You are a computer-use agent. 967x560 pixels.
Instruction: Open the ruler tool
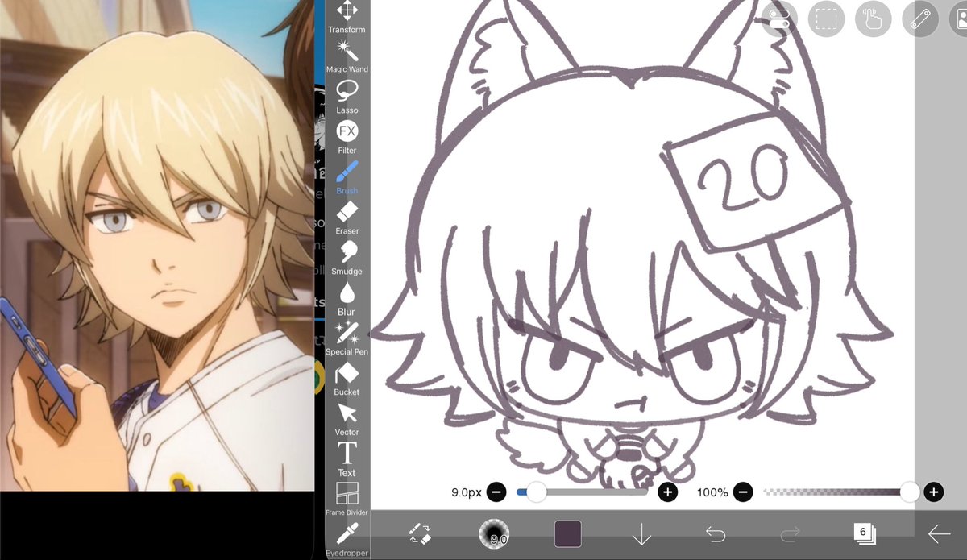(920, 19)
